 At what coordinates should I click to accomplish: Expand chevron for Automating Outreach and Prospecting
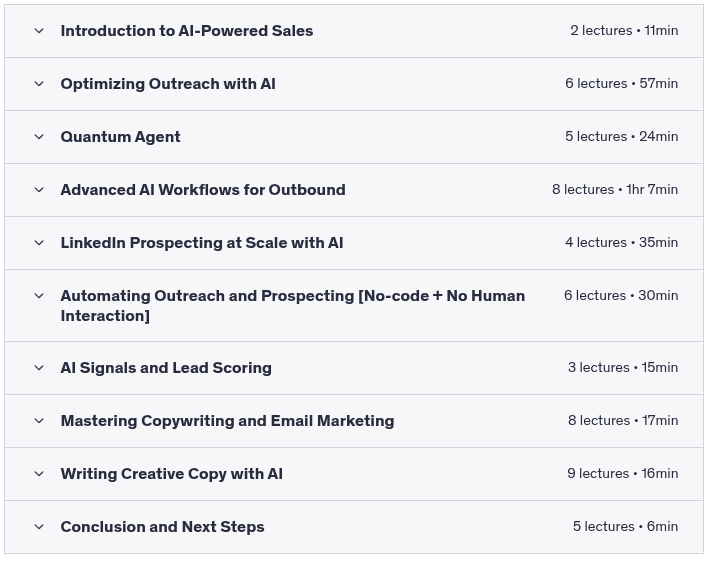39,296
